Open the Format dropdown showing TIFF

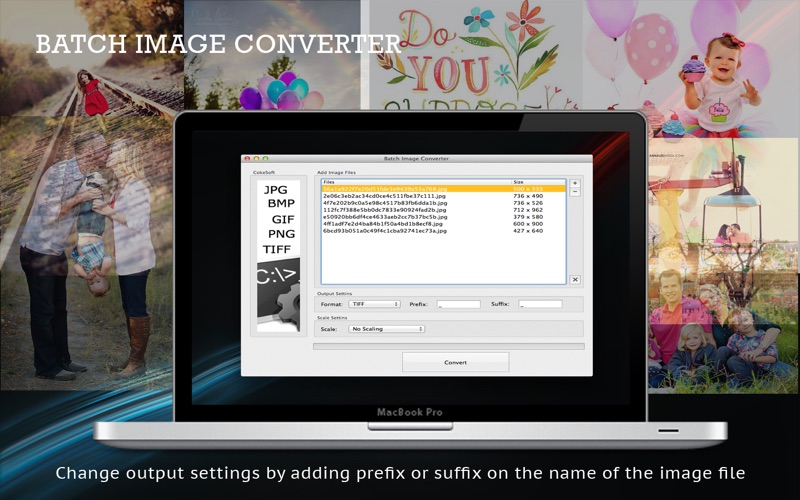click(374, 303)
